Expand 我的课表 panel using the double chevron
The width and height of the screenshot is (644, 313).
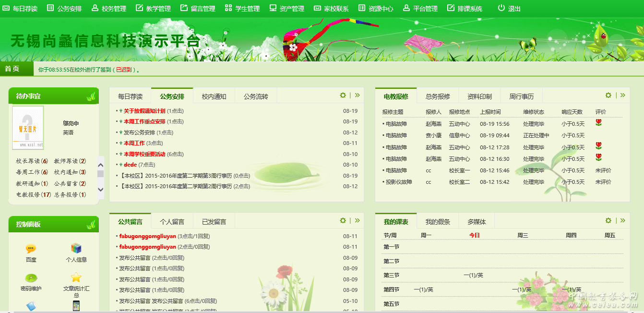pyautogui.click(x=622, y=221)
